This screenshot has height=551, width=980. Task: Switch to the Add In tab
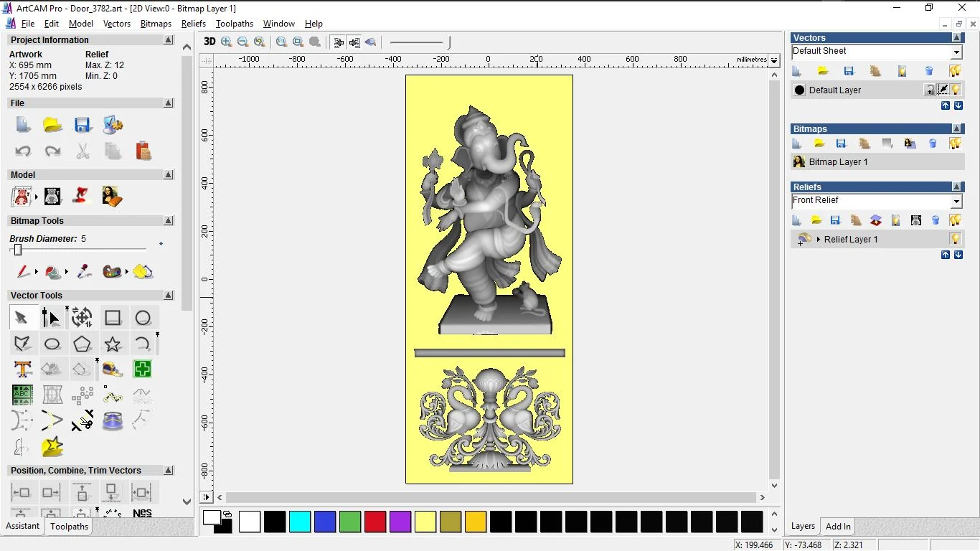tap(838, 526)
